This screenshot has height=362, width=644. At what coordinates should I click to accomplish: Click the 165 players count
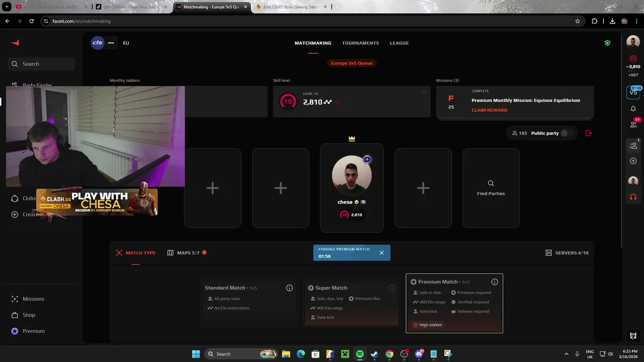[519, 133]
